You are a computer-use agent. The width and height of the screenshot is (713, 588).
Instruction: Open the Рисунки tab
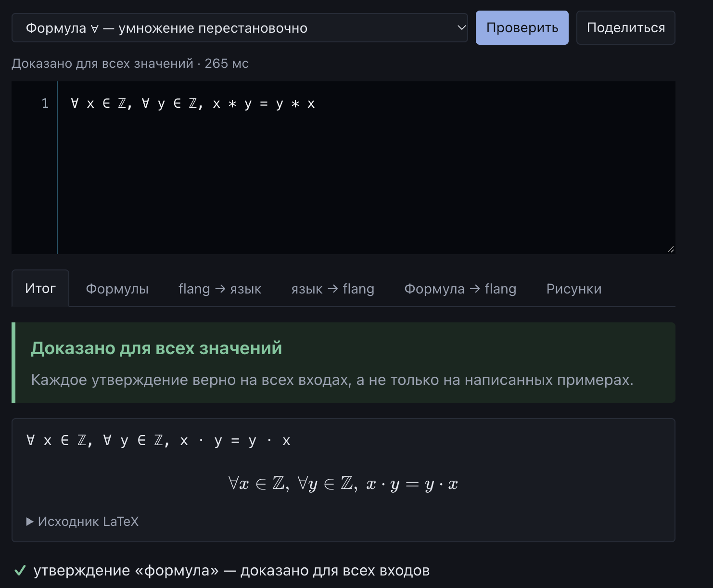574,289
